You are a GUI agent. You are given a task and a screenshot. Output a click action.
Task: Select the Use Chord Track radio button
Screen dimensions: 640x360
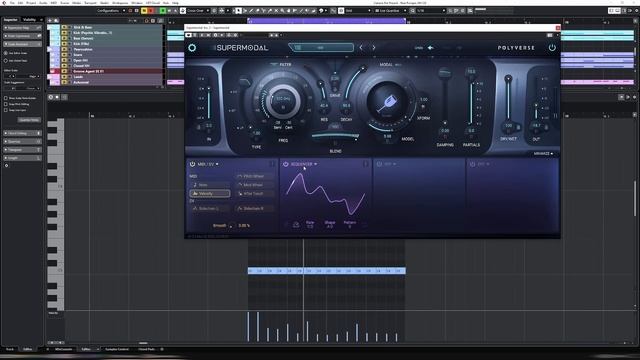click(6, 60)
